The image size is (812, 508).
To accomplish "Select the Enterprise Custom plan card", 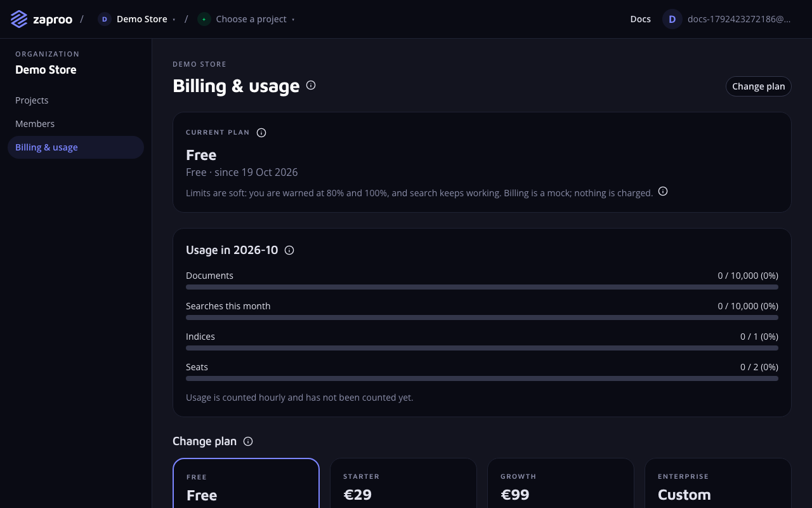I will (x=718, y=484).
